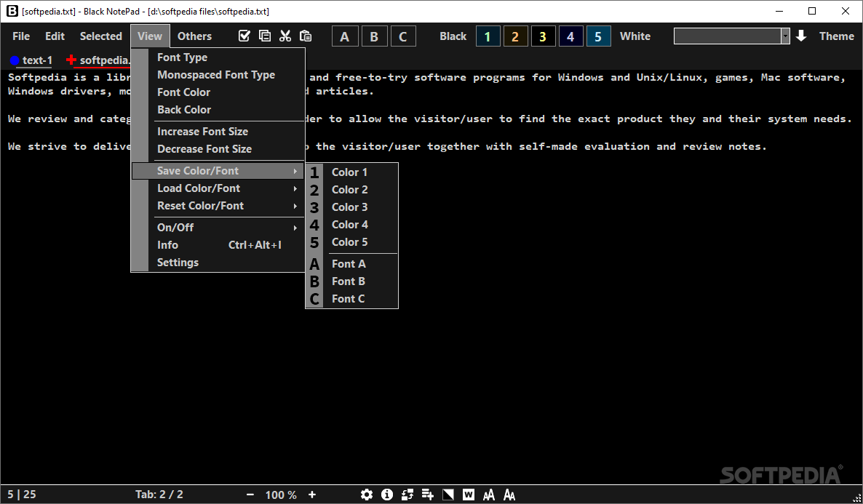This screenshot has width=863, height=504.
Task: Open the File menu
Action: tap(21, 36)
